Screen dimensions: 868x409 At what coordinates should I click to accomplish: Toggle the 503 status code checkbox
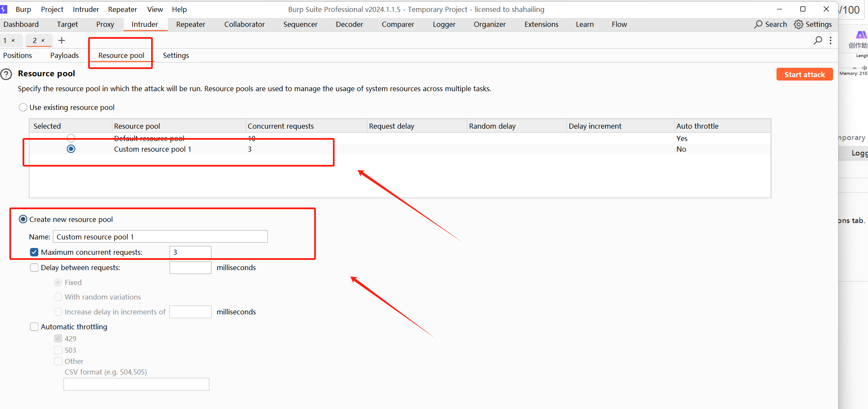tap(58, 350)
